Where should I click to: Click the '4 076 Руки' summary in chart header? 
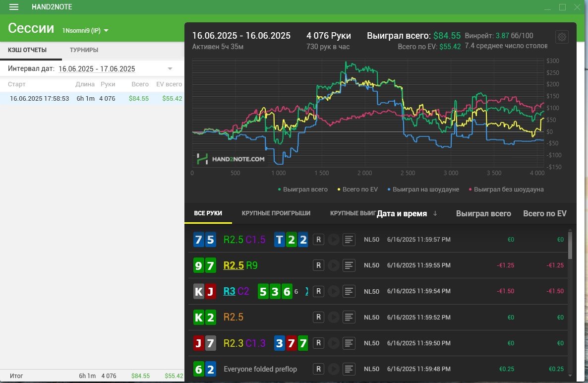[x=329, y=36]
